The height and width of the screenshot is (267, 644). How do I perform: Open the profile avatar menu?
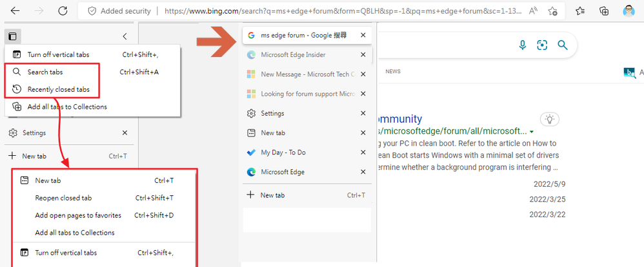pos(629,11)
